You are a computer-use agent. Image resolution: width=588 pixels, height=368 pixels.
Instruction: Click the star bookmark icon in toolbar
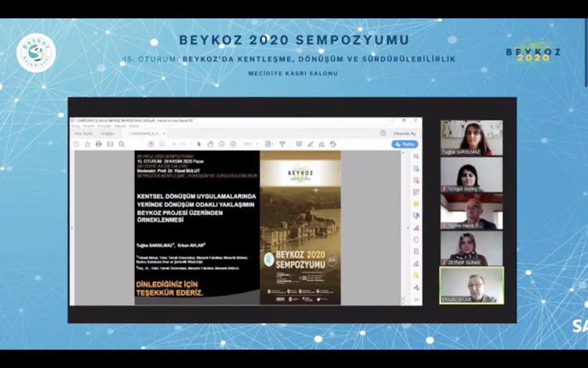[x=86, y=144]
